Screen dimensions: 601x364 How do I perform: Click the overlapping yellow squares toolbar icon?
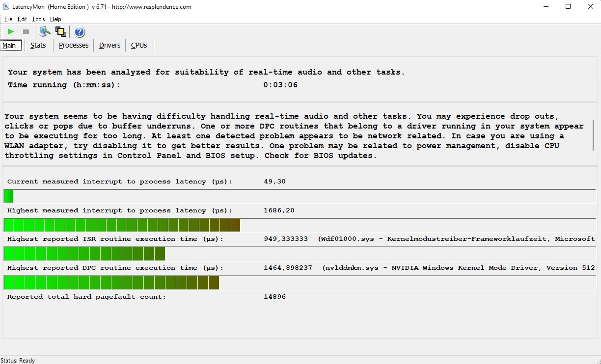pyautogui.click(x=61, y=32)
